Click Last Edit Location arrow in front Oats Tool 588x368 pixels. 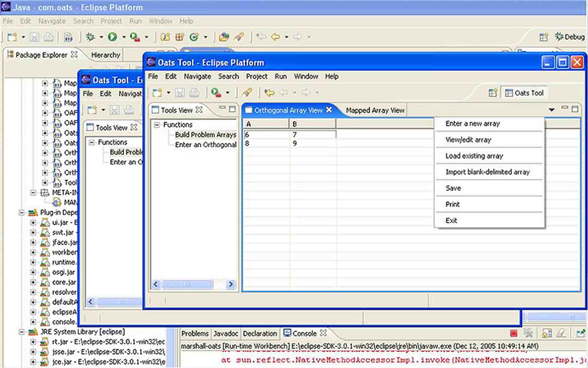[269, 93]
